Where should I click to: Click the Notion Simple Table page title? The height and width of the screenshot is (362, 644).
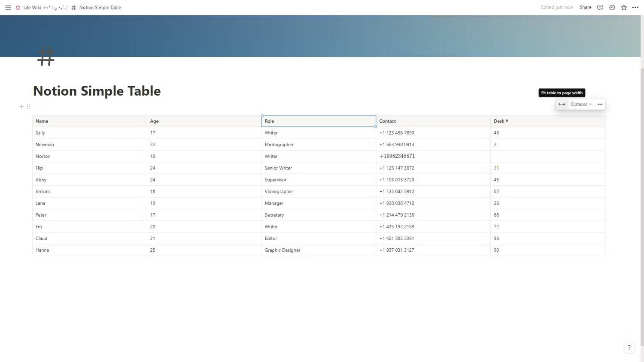(97, 91)
